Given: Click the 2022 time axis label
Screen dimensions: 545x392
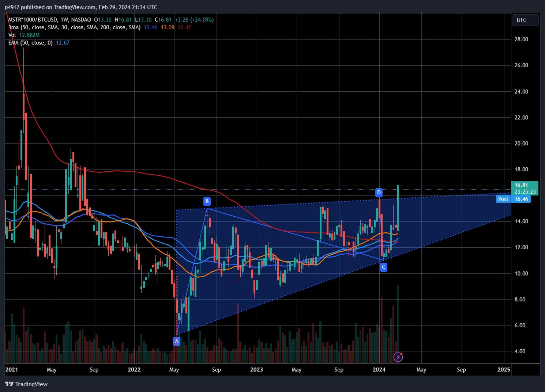Looking at the screenshot, I should [134, 369].
